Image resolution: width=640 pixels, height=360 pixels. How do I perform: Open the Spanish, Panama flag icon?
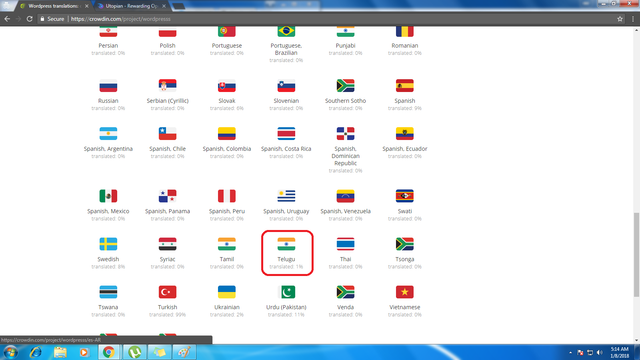click(x=167, y=196)
